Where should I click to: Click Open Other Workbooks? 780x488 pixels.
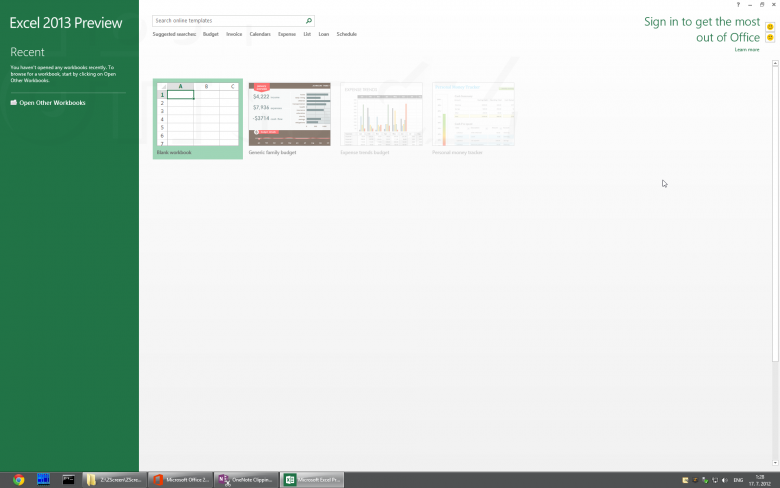(x=52, y=103)
